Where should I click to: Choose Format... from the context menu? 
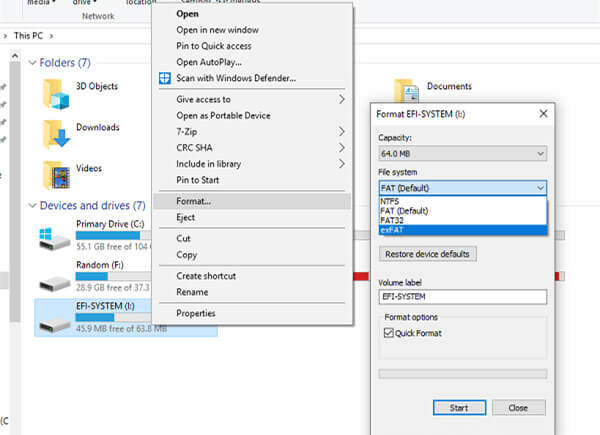[193, 201]
